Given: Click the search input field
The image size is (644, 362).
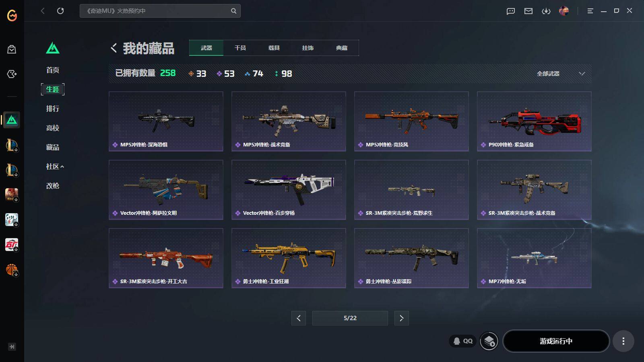Looking at the screenshot, I should (160, 11).
